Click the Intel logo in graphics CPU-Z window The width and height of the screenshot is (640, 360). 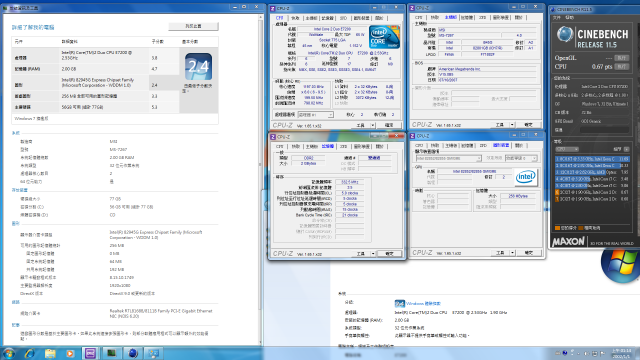(x=526, y=177)
